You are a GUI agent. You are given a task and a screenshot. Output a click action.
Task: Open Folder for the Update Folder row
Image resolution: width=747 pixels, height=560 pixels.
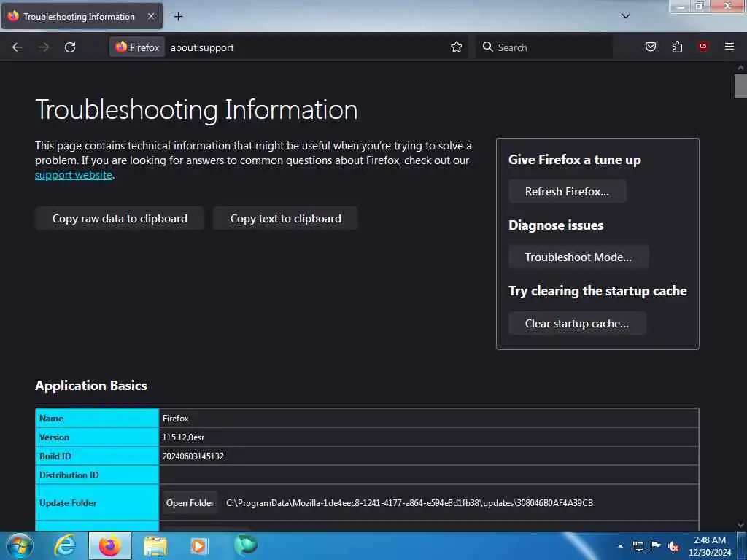190,503
